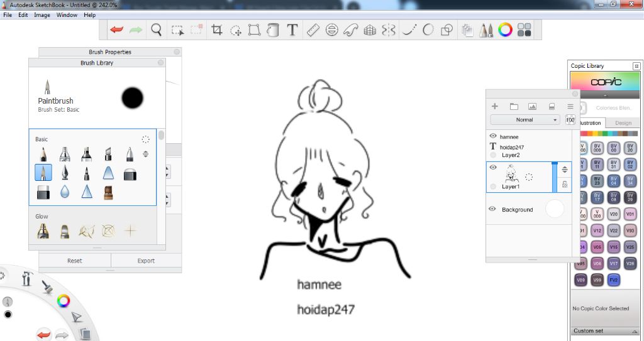The image size is (644, 341).
Task: Choose the rectangular Select tool
Action: coord(177,30)
